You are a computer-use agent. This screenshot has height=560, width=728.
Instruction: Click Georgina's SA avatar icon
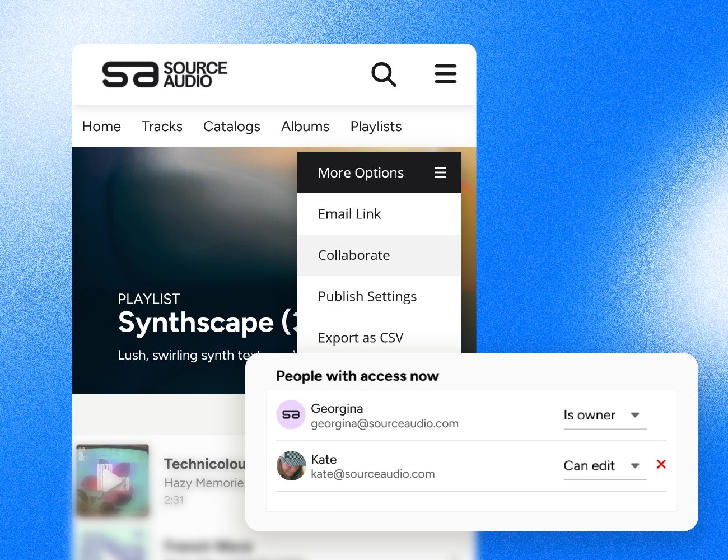point(291,415)
